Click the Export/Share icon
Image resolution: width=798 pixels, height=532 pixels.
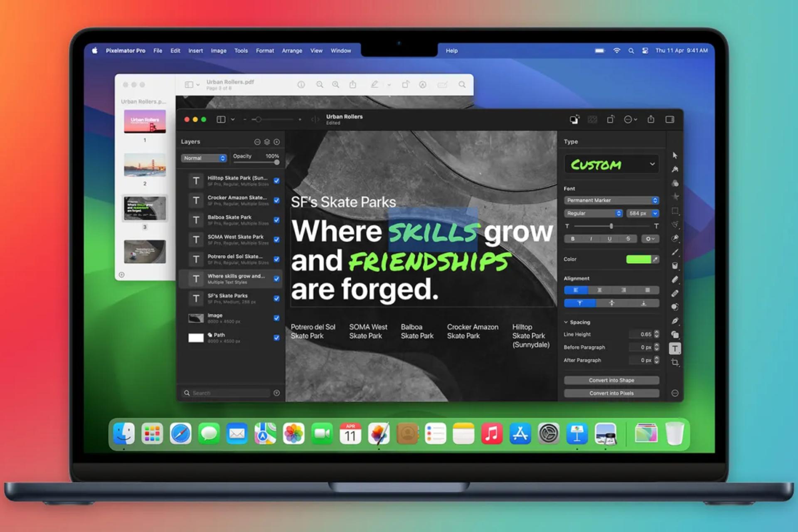[653, 119]
